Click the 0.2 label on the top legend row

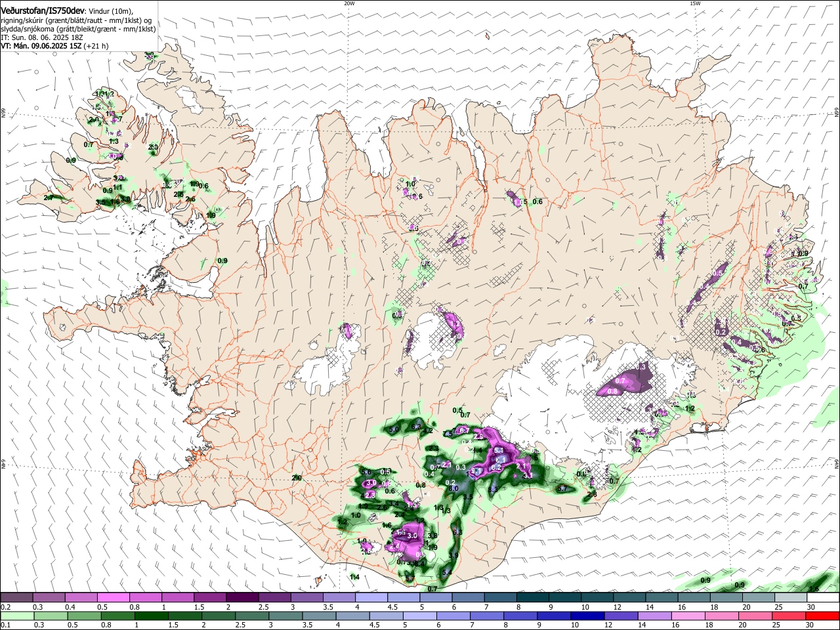point(5,607)
